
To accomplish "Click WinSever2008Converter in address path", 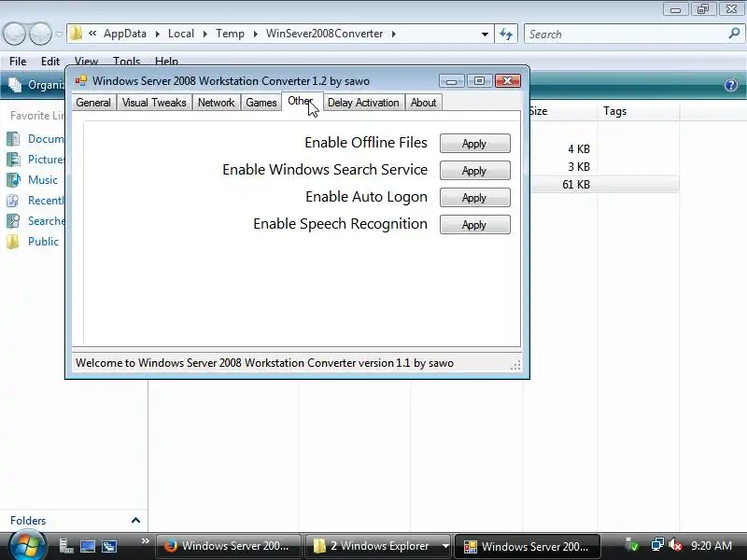I will [324, 34].
